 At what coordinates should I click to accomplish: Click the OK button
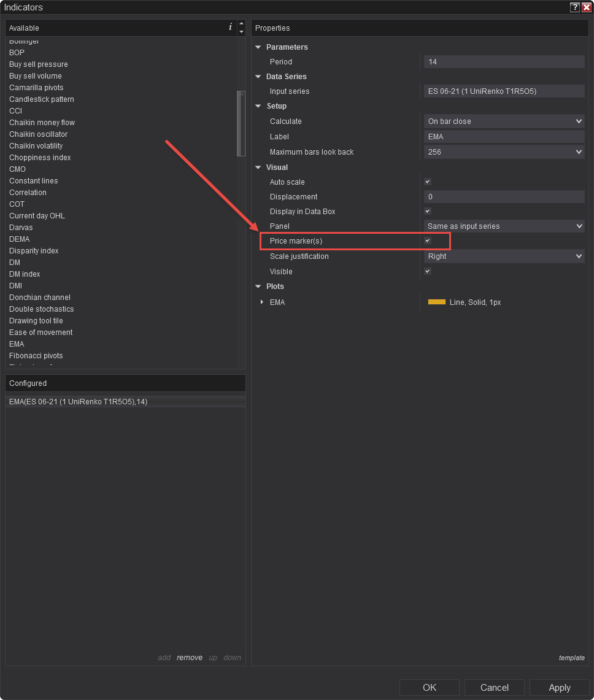pos(430,688)
